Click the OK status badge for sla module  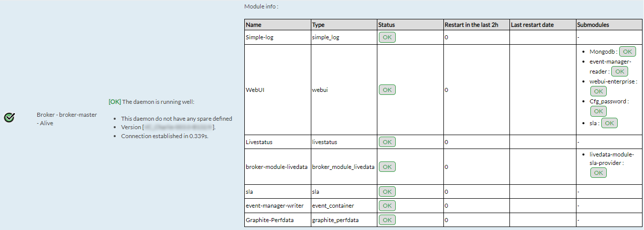(387, 192)
